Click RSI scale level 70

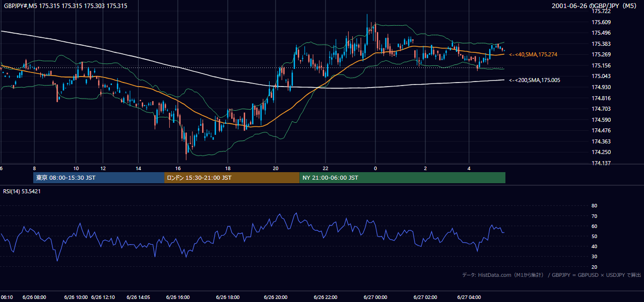594,216
